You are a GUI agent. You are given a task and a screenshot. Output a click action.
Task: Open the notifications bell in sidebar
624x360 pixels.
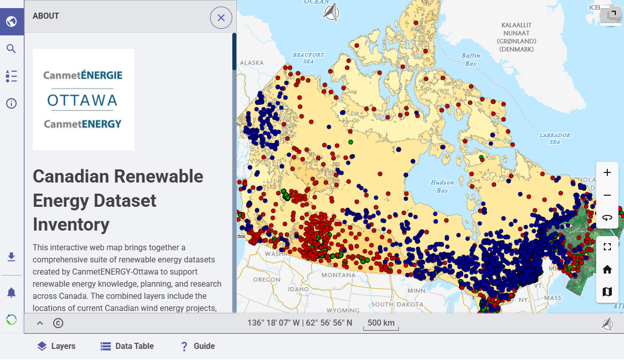(x=12, y=293)
